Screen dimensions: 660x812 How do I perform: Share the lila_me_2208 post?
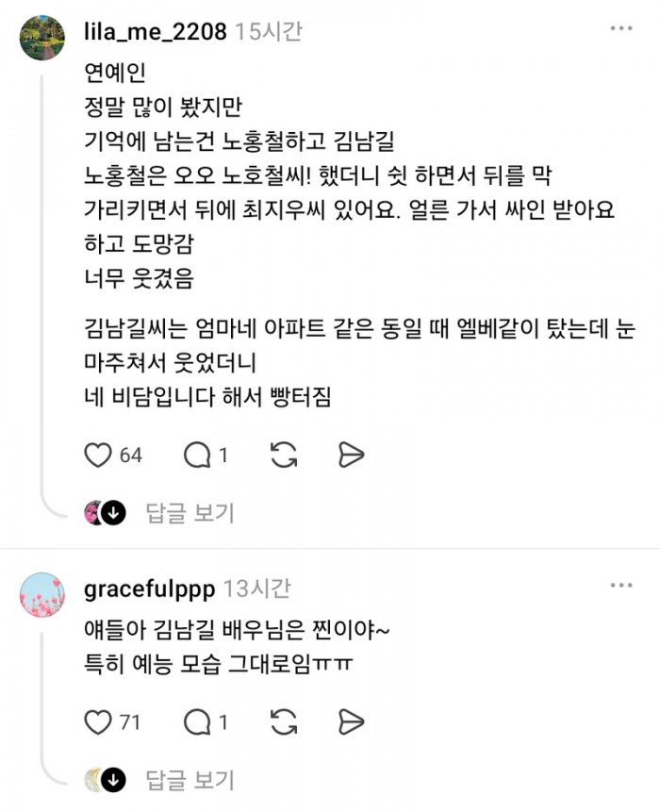pyautogui.click(x=351, y=456)
